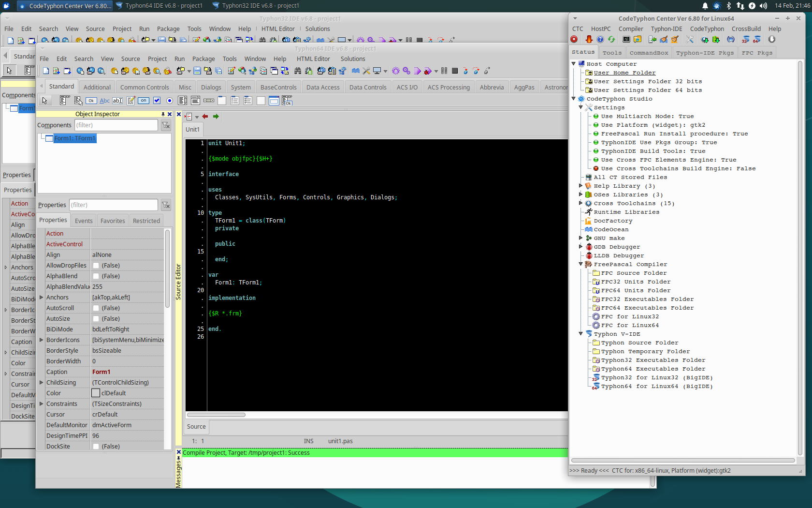
Task: Toggle the AllowDropFiles checkbox
Action: 96,266
